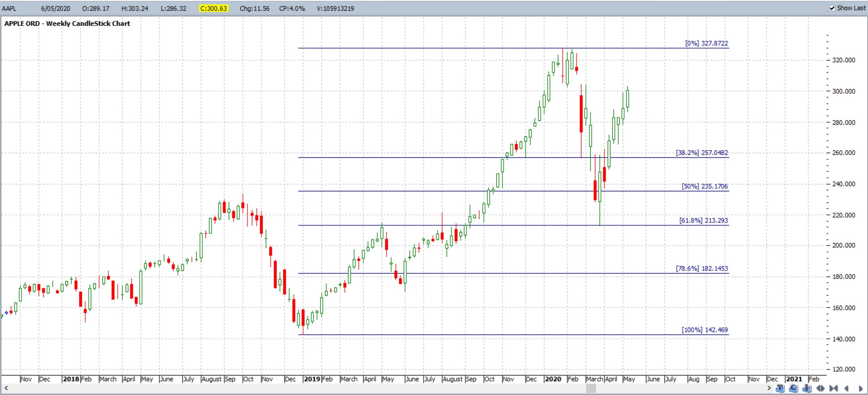This screenshot has height=395, width=868.
Task: Click the 300.000 price axis label
Action: point(844,92)
